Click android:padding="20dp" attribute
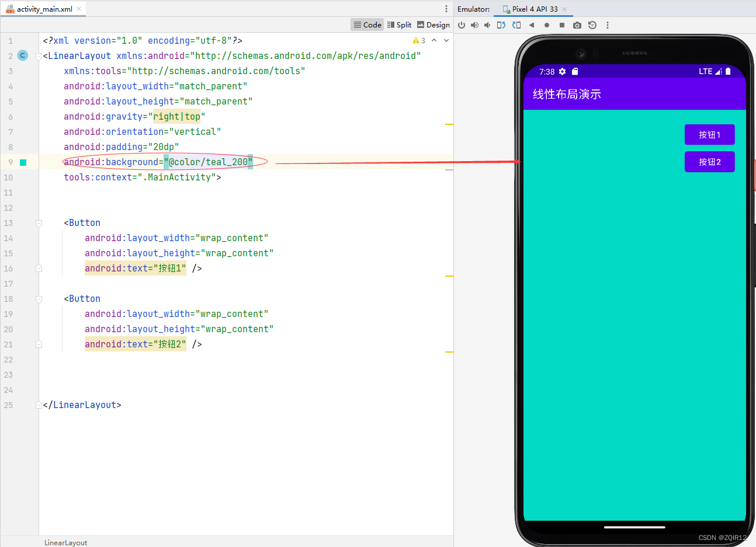Viewport: 756px width, 547px height. (122, 147)
